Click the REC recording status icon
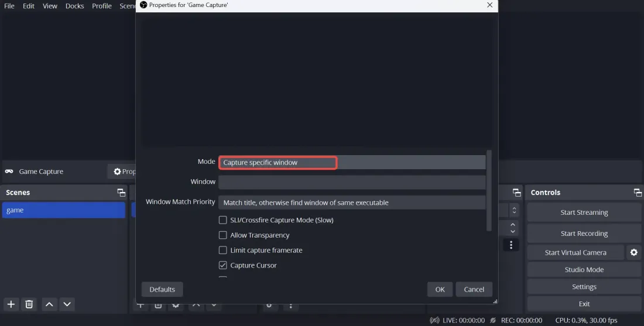 click(x=493, y=320)
